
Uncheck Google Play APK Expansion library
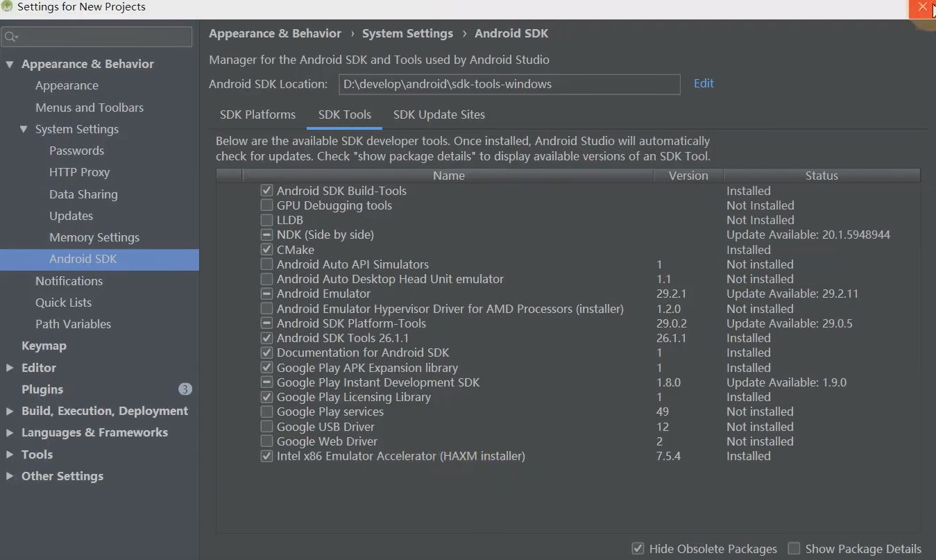tap(266, 368)
